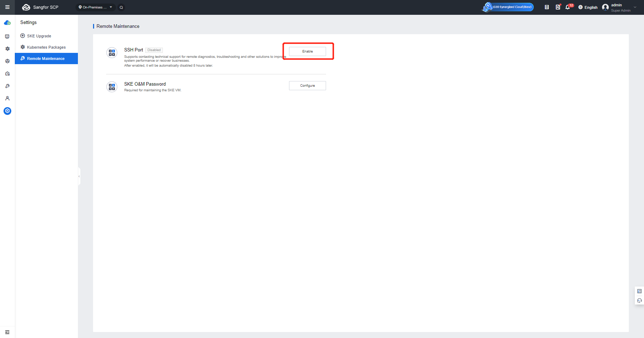
Task: Open the hexagon network sidebar icon
Action: click(7, 61)
